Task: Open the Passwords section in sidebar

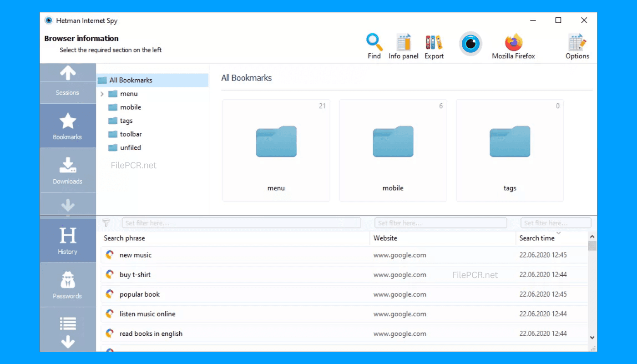Action: pyautogui.click(x=67, y=285)
